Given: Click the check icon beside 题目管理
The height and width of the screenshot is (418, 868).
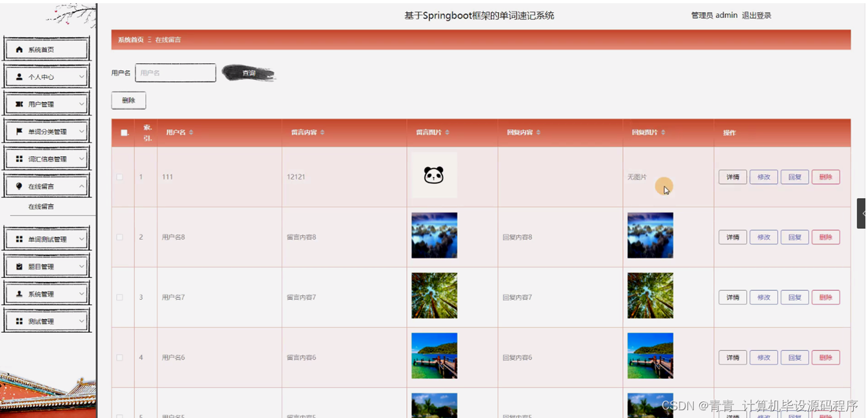Looking at the screenshot, I should point(19,266).
